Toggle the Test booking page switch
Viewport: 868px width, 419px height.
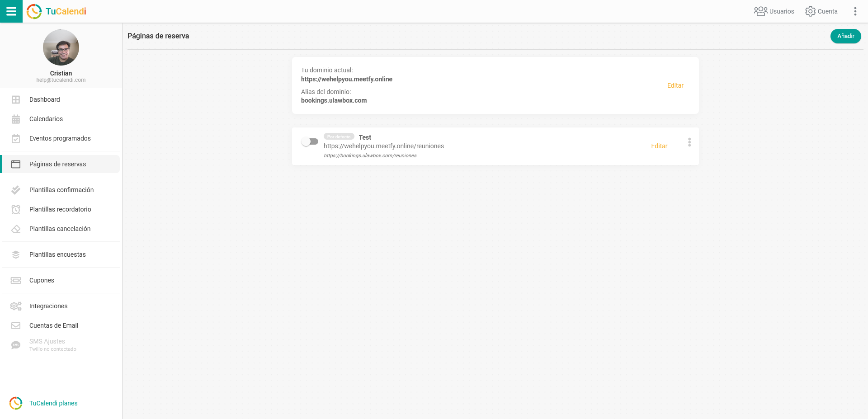(310, 142)
